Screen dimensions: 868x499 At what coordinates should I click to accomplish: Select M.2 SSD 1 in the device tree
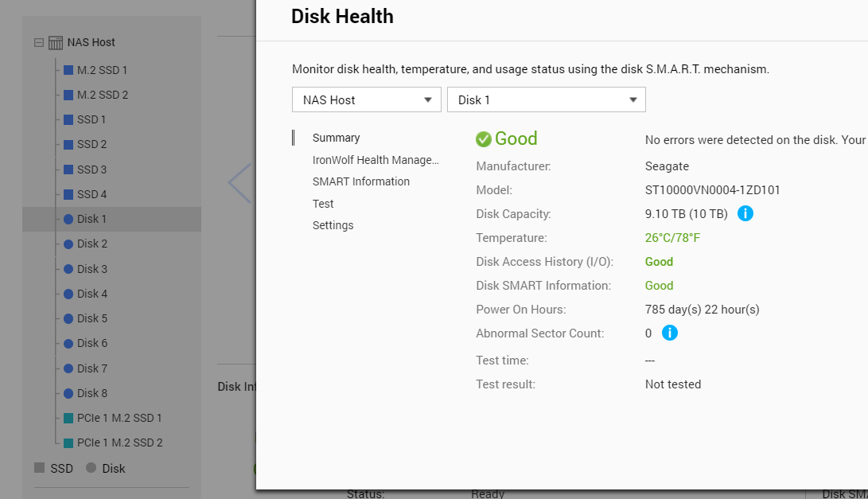coord(102,70)
